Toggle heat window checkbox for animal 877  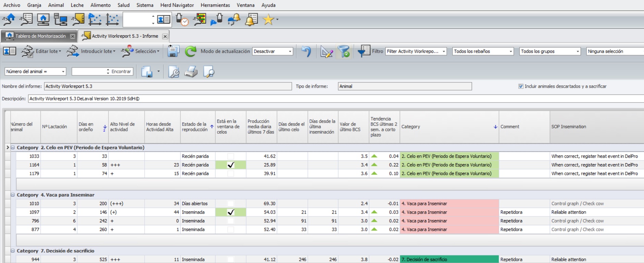(231, 229)
